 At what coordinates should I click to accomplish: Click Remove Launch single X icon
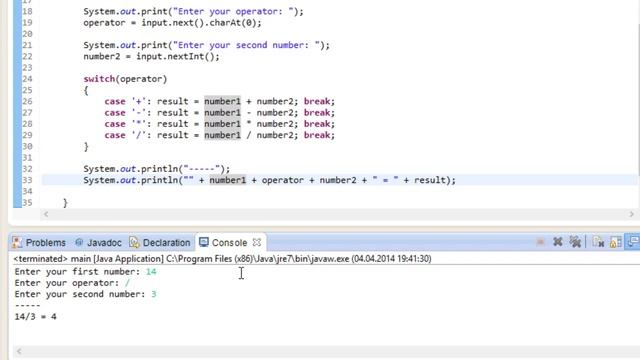pyautogui.click(x=558, y=242)
